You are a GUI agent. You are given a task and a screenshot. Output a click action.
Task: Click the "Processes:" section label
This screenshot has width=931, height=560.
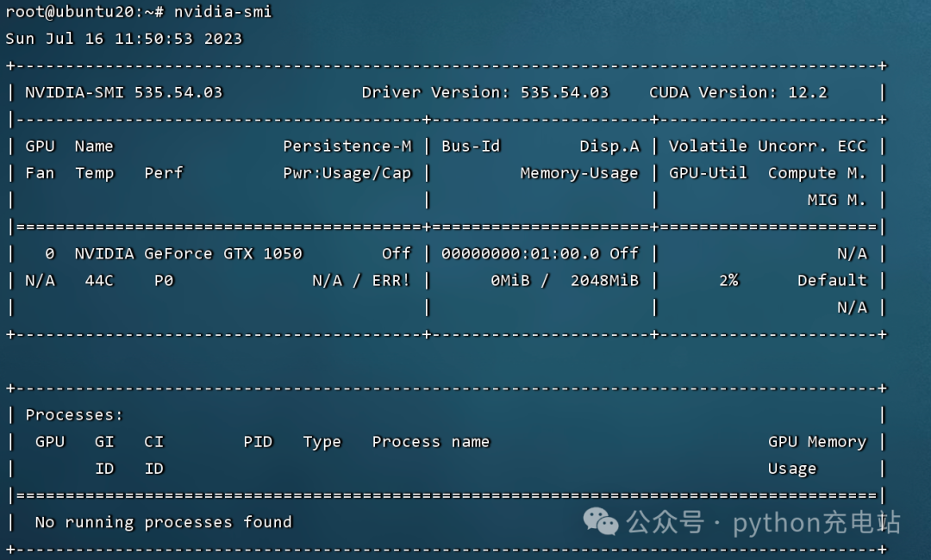coord(74,415)
